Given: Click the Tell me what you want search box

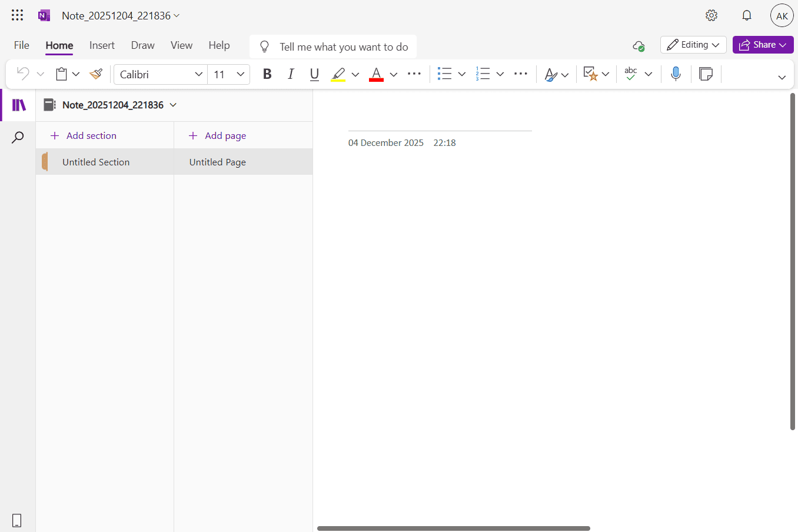Looking at the screenshot, I should click(x=343, y=47).
